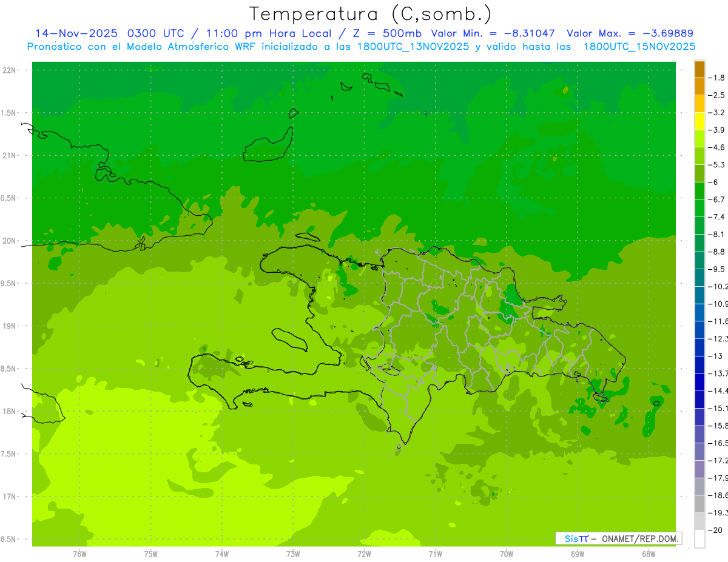Click the "-13.7" color scale value
Screen dimensions: 728x562
[x=718, y=373]
